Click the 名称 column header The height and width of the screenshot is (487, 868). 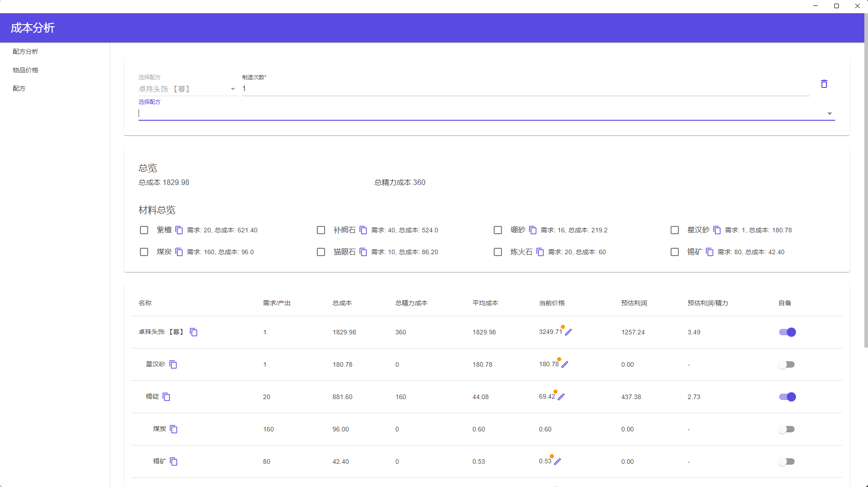pos(145,303)
